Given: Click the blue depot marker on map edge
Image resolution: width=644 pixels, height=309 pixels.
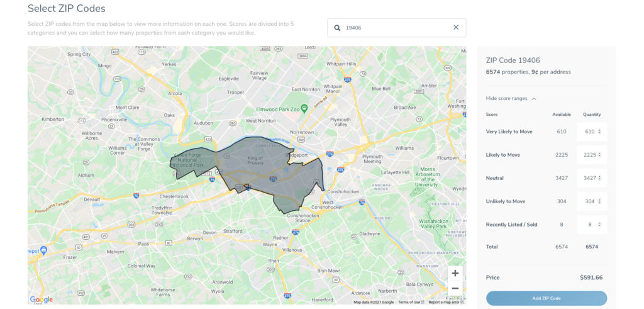Looking at the screenshot, I should (43, 250).
